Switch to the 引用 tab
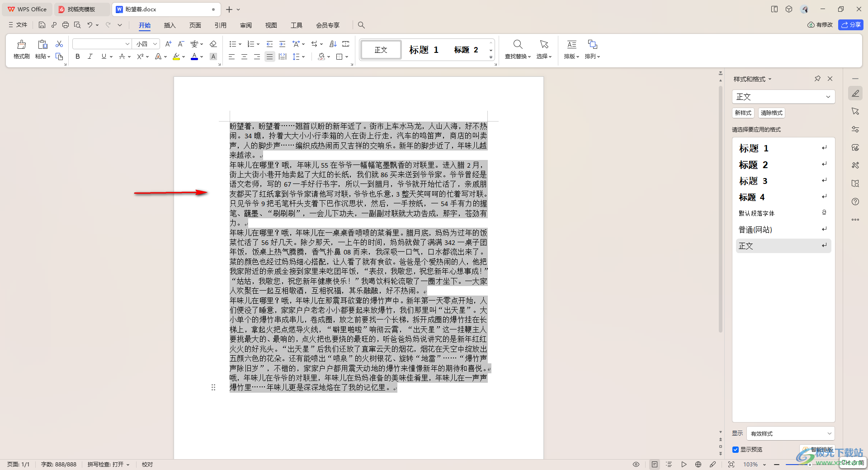Image resolution: width=868 pixels, height=470 pixels. 220,25
